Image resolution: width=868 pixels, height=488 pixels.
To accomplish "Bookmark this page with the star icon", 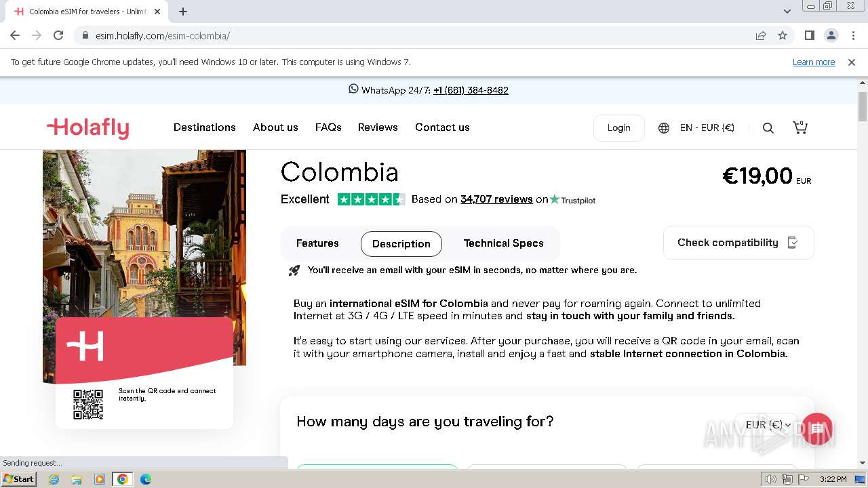I will click(x=783, y=35).
